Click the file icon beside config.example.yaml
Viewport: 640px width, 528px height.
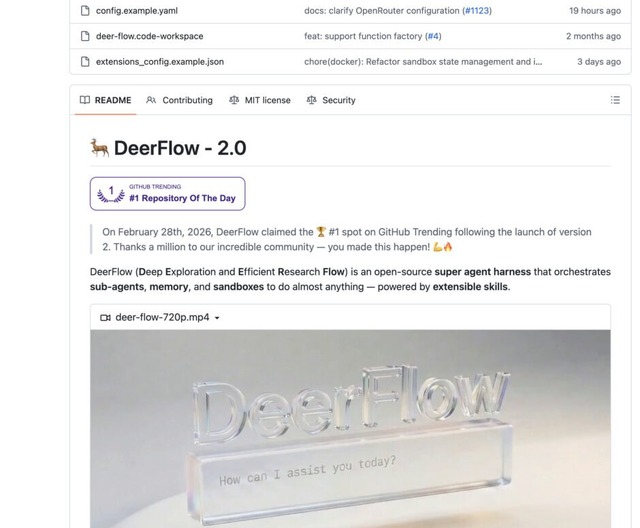pyautogui.click(x=85, y=11)
